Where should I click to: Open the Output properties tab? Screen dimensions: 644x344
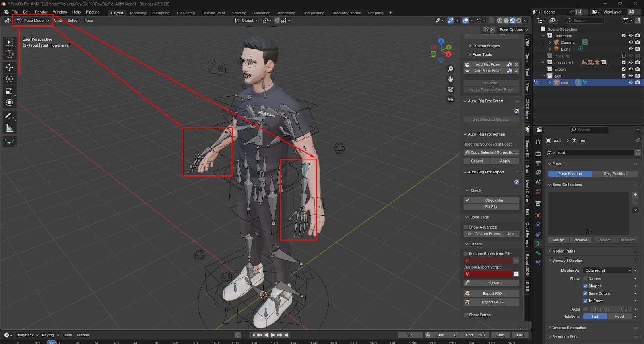[538, 163]
